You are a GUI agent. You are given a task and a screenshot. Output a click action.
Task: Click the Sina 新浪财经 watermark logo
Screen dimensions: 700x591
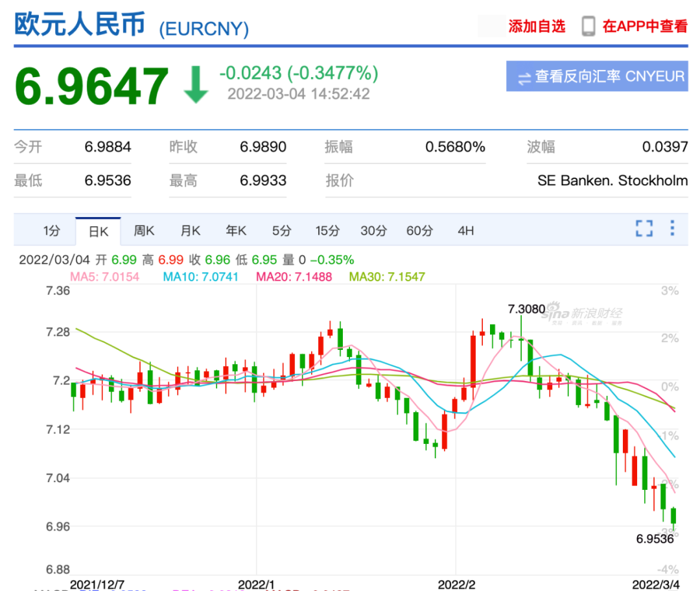pyautogui.click(x=583, y=312)
